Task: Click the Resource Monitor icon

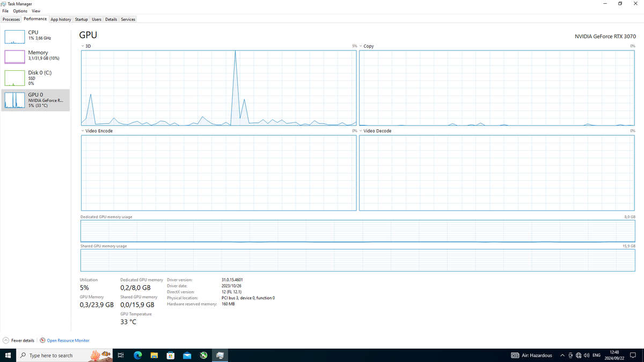Action: (41, 340)
